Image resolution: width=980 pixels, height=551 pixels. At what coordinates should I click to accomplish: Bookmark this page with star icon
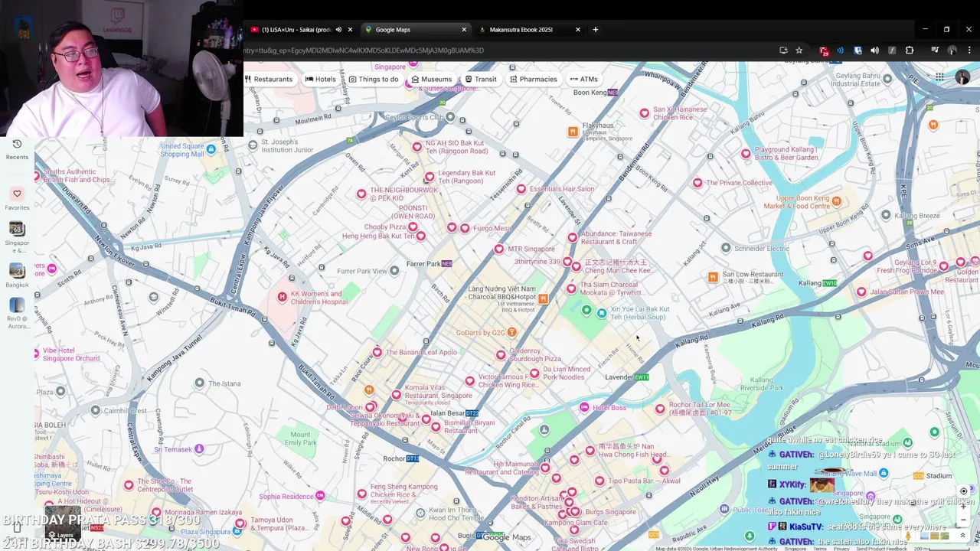point(799,51)
